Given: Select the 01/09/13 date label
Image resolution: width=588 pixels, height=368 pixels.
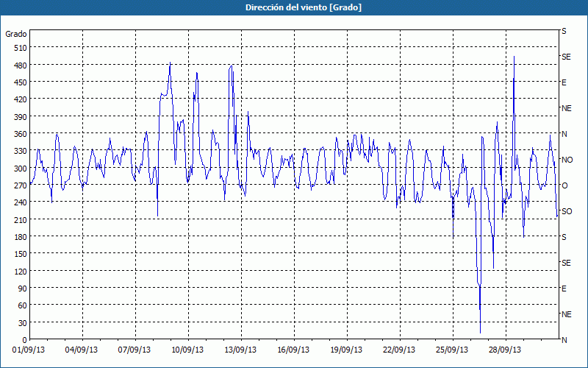Looking at the screenshot, I should point(29,350).
